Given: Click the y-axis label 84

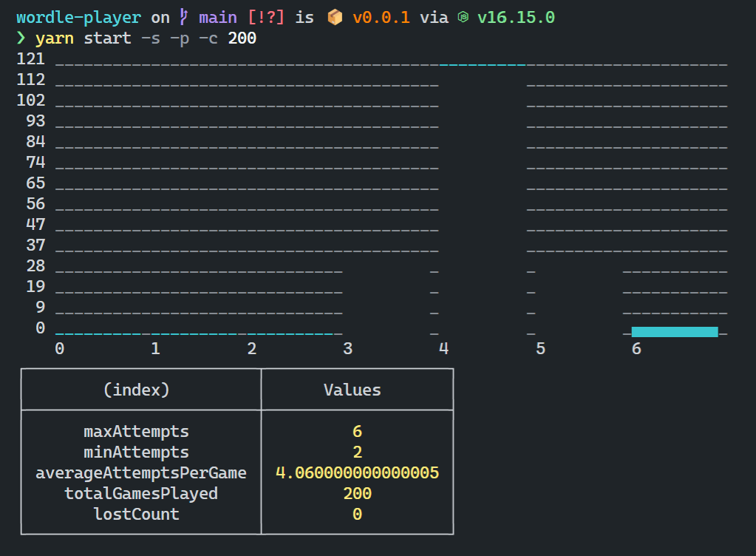Looking at the screenshot, I should point(35,142).
